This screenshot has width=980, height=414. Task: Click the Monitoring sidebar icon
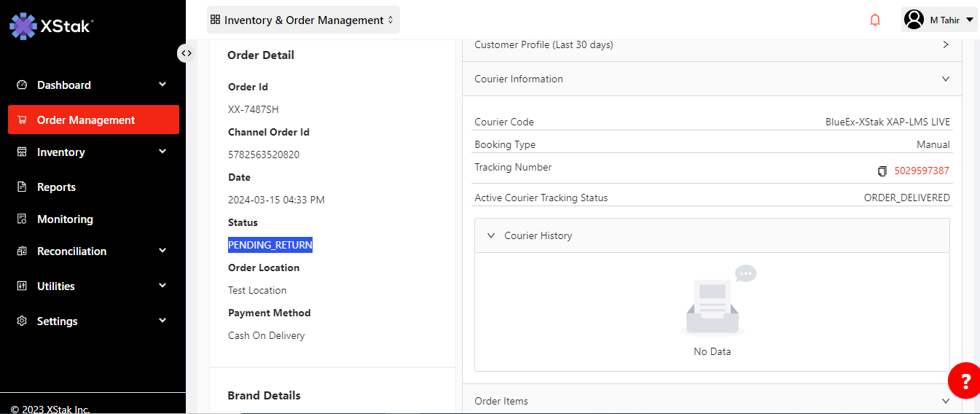pos(22,219)
